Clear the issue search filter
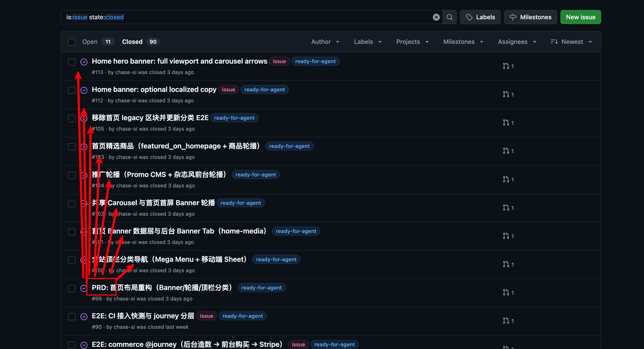 pyautogui.click(x=436, y=17)
